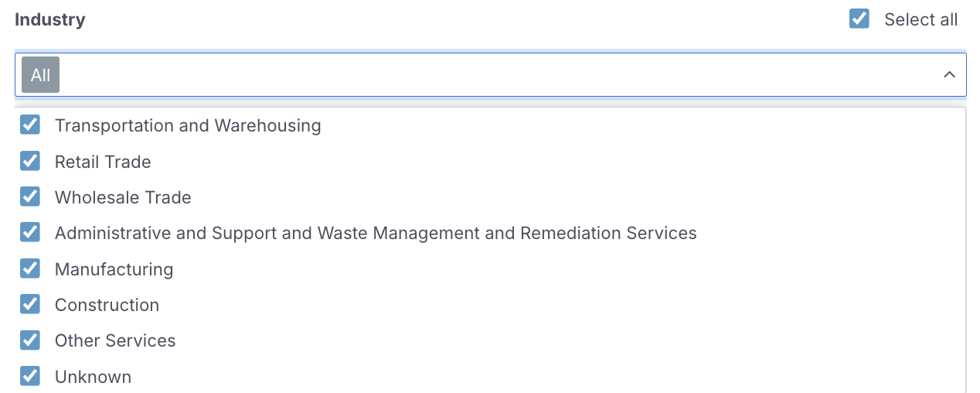Screen dimensions: 980x393
Task: Disable the Unknown industry checkbox
Action: coord(30,377)
